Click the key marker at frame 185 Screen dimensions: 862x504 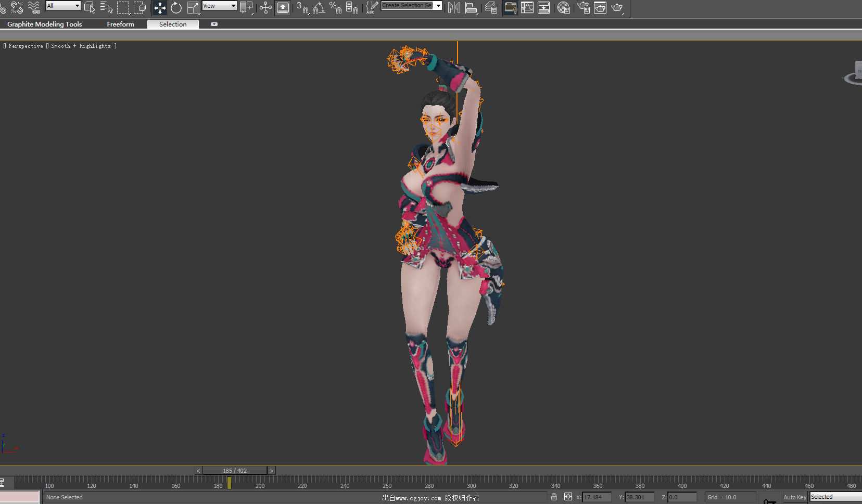click(x=229, y=483)
